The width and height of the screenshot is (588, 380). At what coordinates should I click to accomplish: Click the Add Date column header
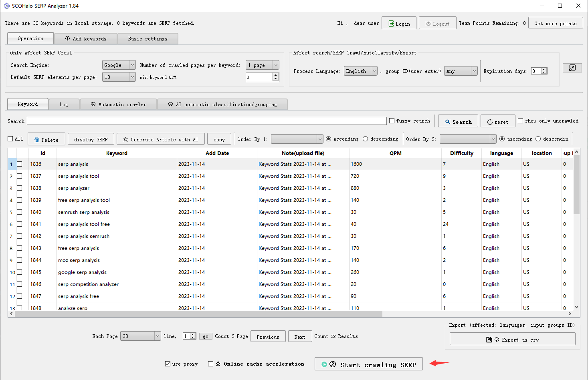click(217, 153)
